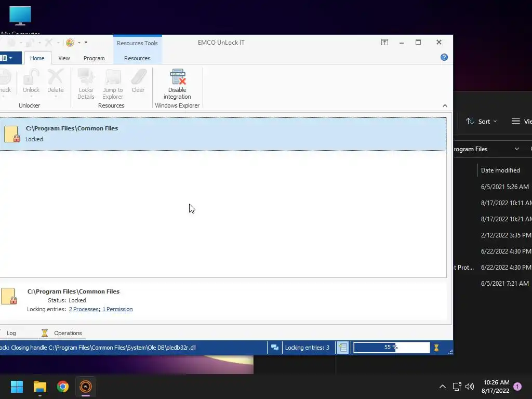Open the Log bottom tab
Image resolution: width=532 pixels, height=399 pixels.
pos(11,333)
